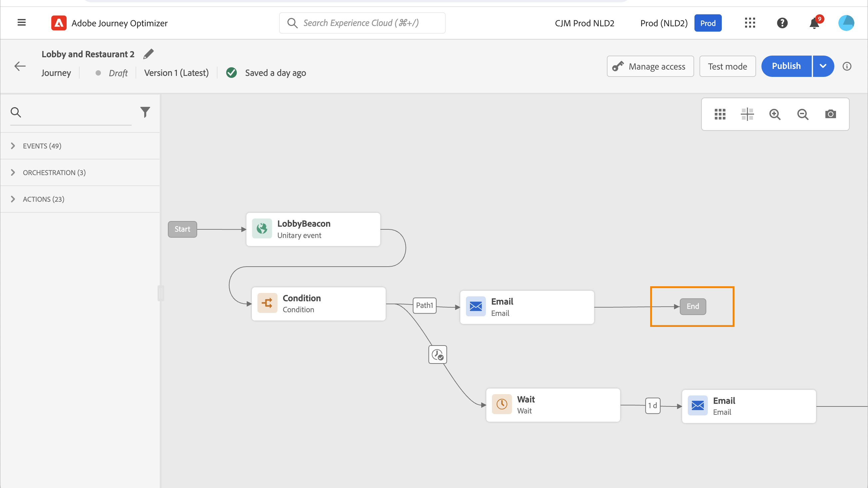This screenshot has height=488, width=868.
Task: Select the Condition node on canvas
Action: (x=318, y=304)
